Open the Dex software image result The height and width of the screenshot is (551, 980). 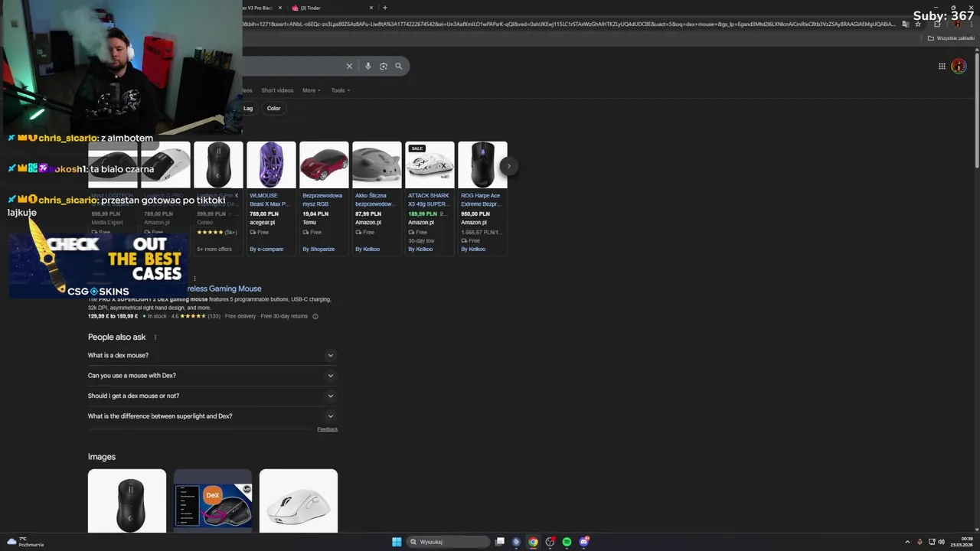[213, 500]
